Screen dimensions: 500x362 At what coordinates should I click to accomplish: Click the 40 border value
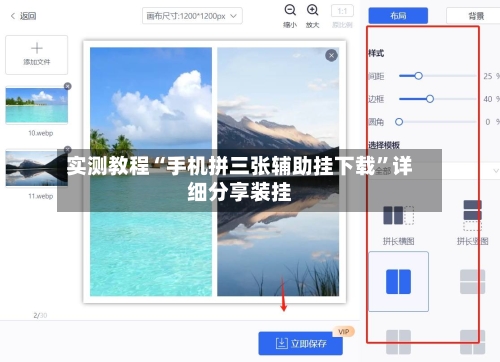(488, 99)
